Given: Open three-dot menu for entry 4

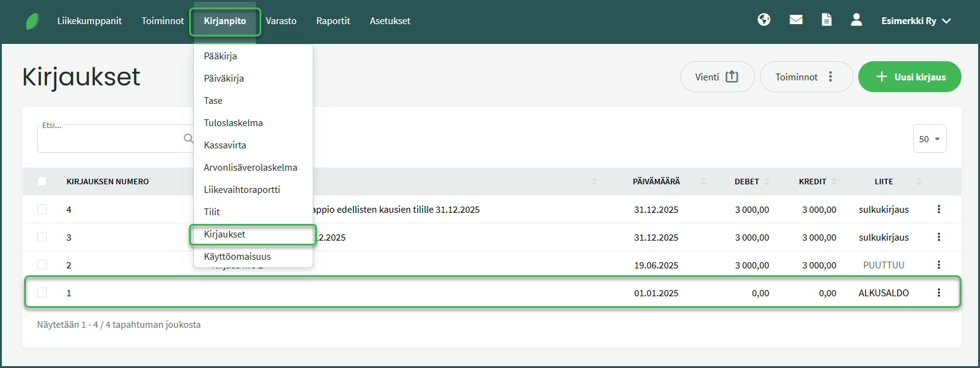Looking at the screenshot, I should tap(939, 209).
